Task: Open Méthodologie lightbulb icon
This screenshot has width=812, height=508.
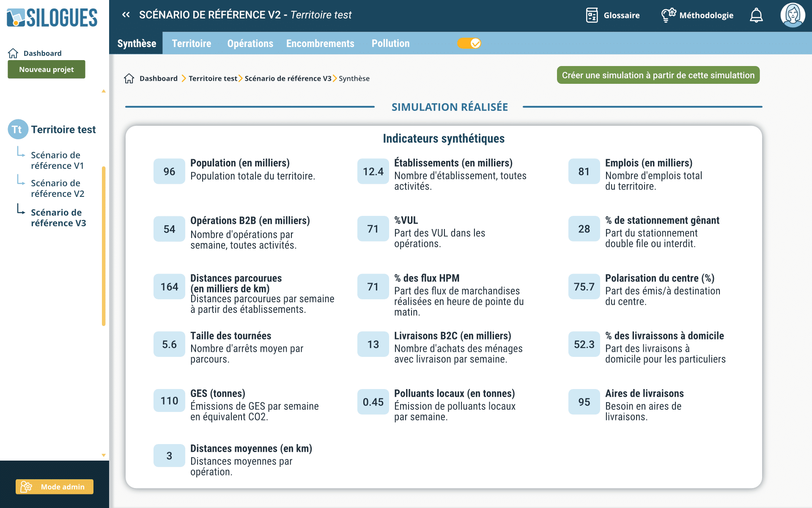Action: tap(668, 15)
